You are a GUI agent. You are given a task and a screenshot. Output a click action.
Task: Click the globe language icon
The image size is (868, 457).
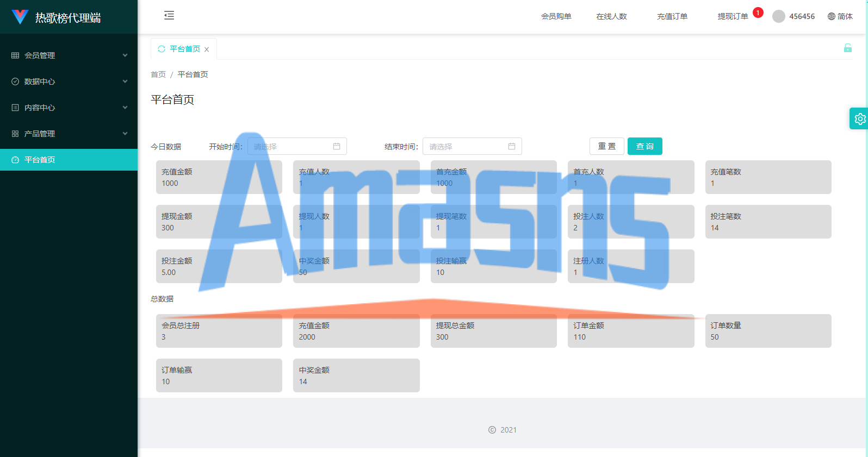pos(831,16)
